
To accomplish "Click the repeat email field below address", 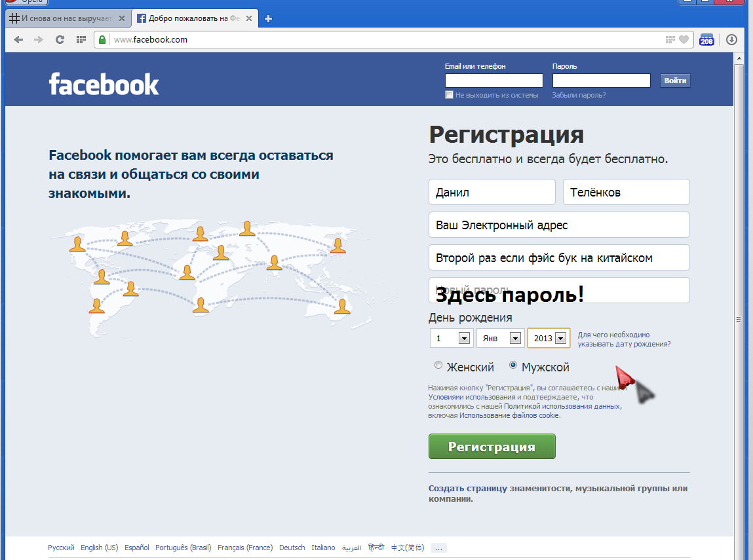I will [559, 257].
